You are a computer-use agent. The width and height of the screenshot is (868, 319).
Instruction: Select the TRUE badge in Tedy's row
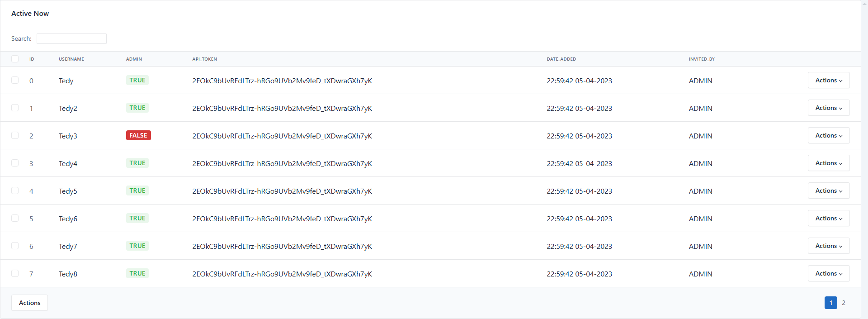pos(137,80)
